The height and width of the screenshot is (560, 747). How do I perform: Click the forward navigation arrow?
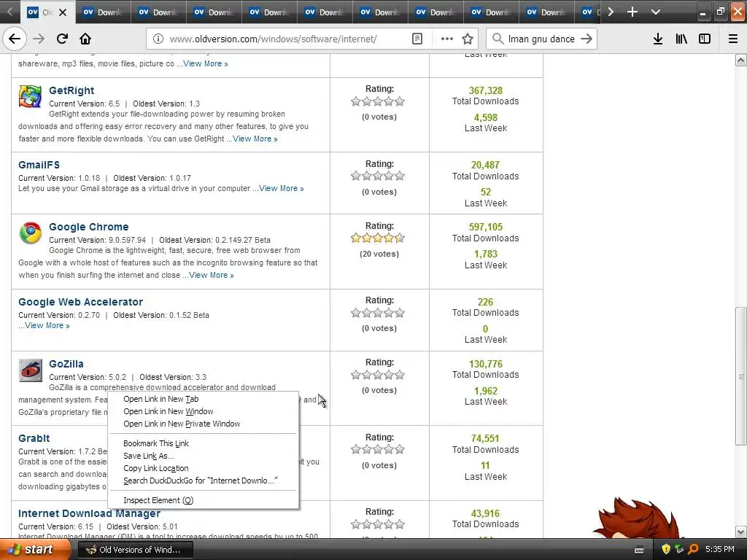(39, 39)
